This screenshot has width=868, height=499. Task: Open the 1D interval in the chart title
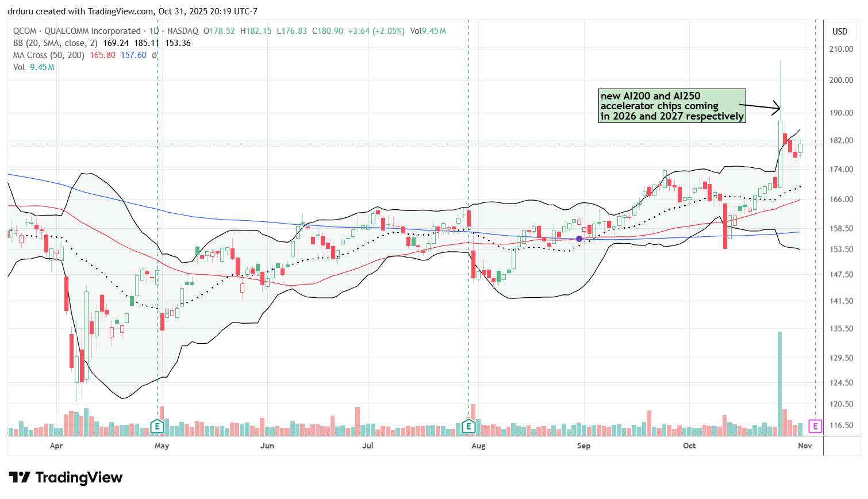[x=153, y=31]
